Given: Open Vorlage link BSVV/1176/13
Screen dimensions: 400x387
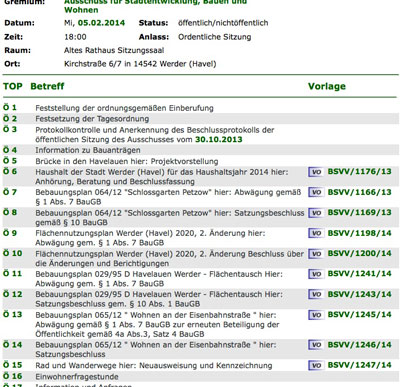Looking at the screenshot, I should [x=359, y=172].
